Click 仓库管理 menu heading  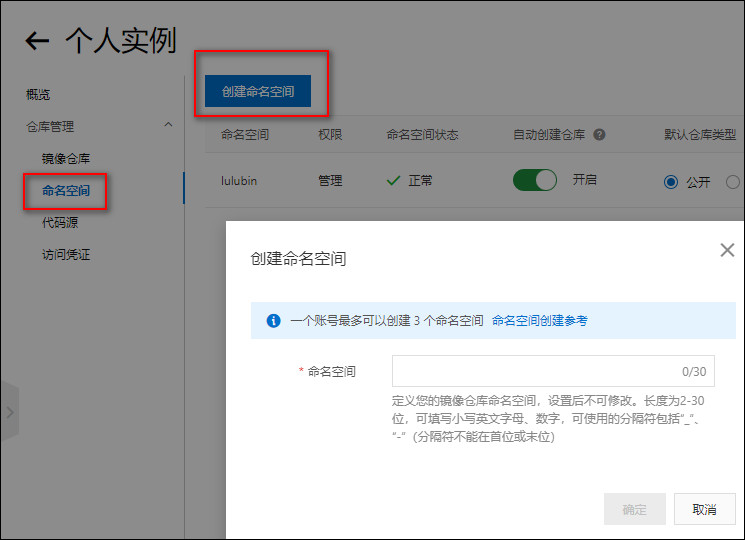click(x=50, y=127)
